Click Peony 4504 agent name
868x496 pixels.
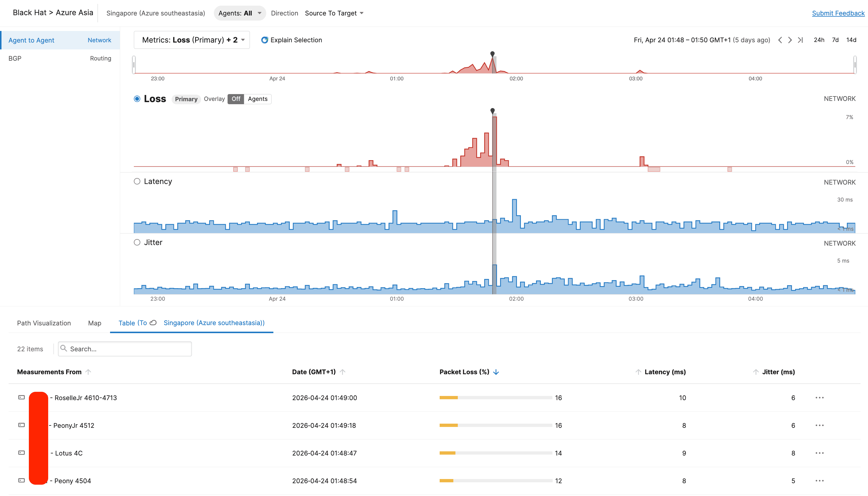73,481
